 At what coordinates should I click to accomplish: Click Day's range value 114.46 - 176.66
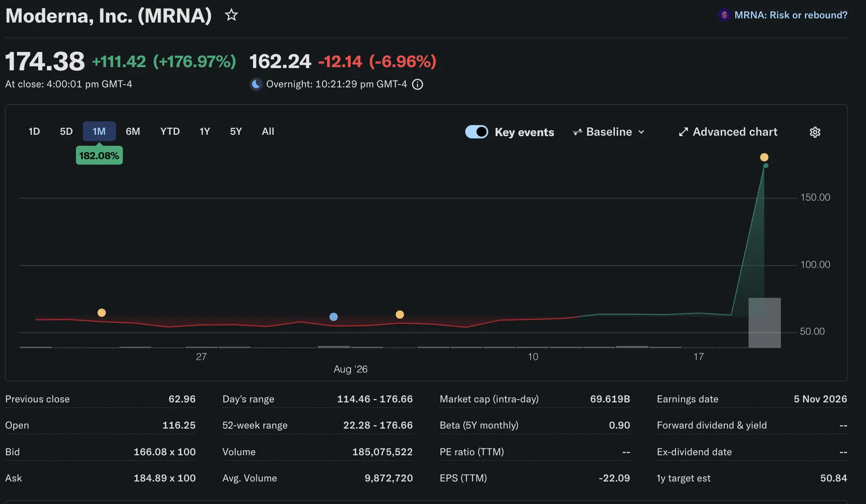click(375, 399)
